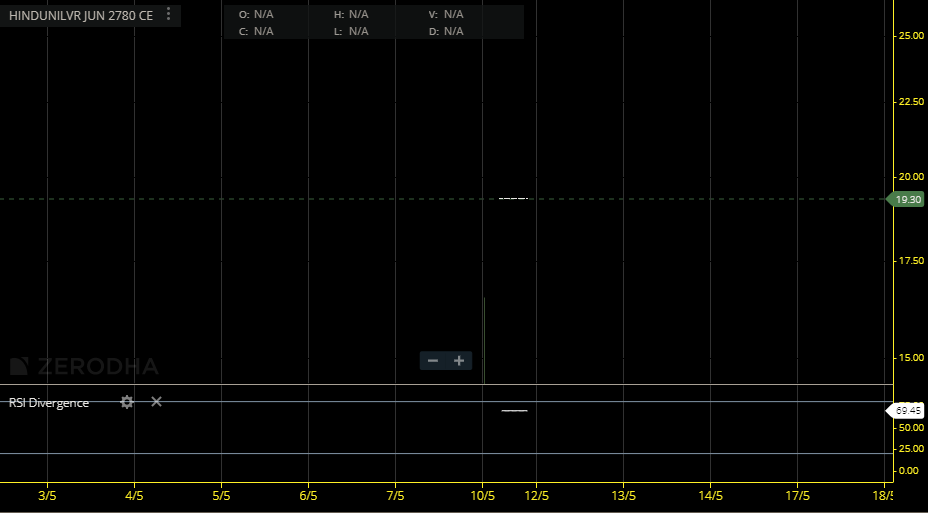Open the three-dot menu beside HINDUNILVR symbol
The width and height of the screenshot is (928, 513).
[x=169, y=14]
